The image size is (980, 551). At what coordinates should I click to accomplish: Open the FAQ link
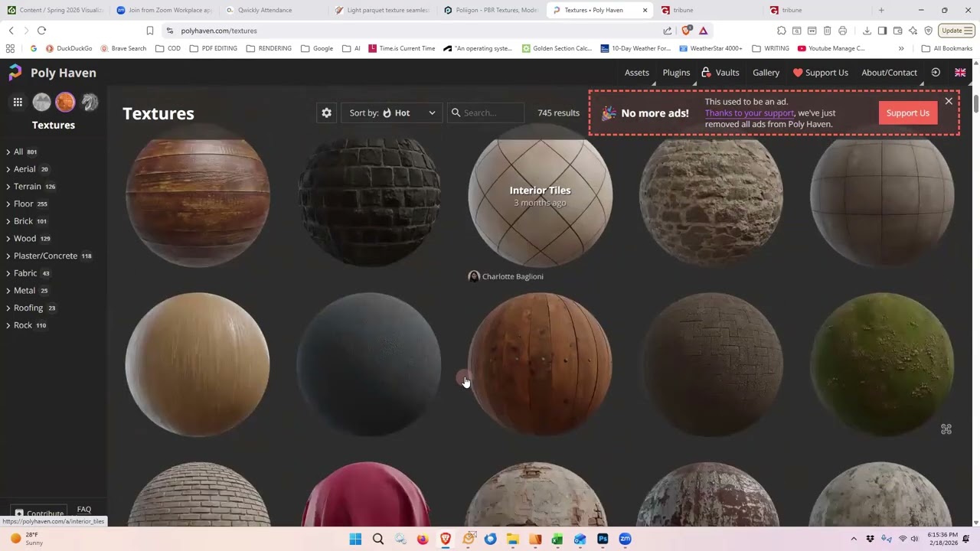tap(84, 510)
